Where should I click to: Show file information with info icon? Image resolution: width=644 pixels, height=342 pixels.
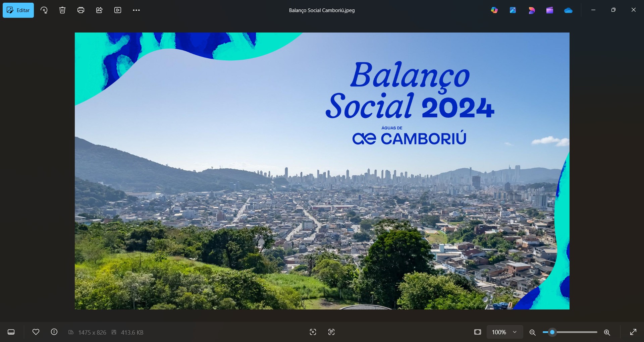click(x=54, y=332)
